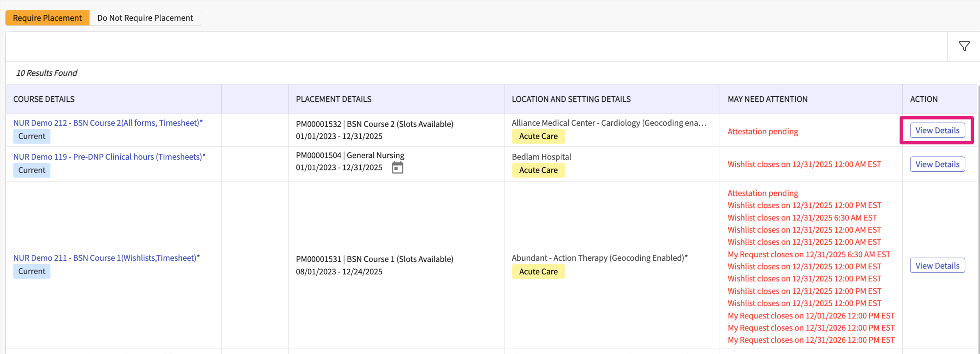Open the filter icon above the table
Image resolution: width=980 pixels, height=354 pixels.
[964, 46]
